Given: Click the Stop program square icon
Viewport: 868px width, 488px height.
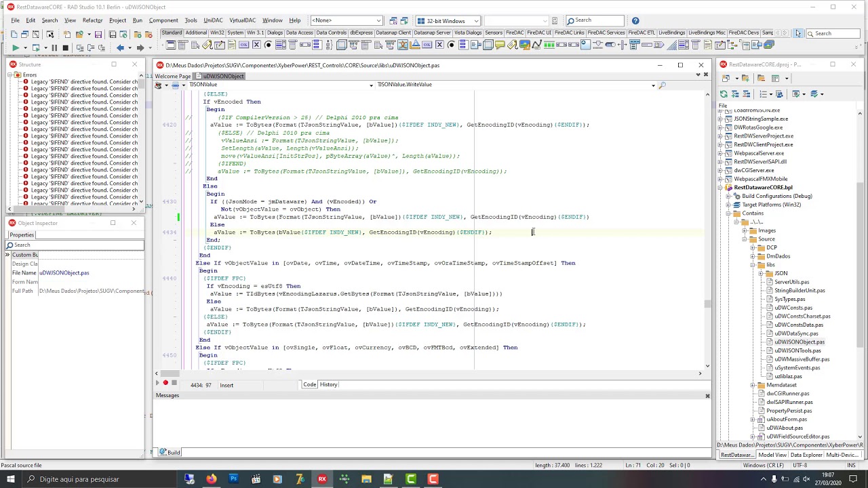Looking at the screenshot, I should coord(65,47).
